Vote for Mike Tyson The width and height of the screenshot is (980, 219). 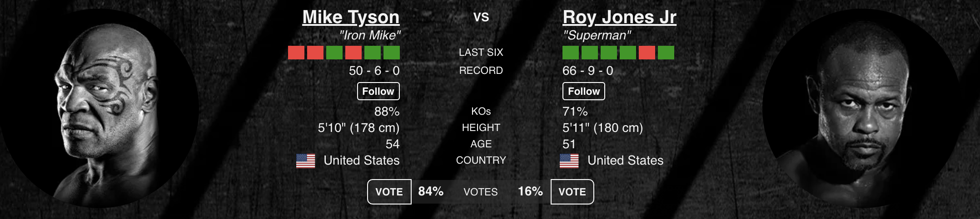pyautogui.click(x=389, y=192)
